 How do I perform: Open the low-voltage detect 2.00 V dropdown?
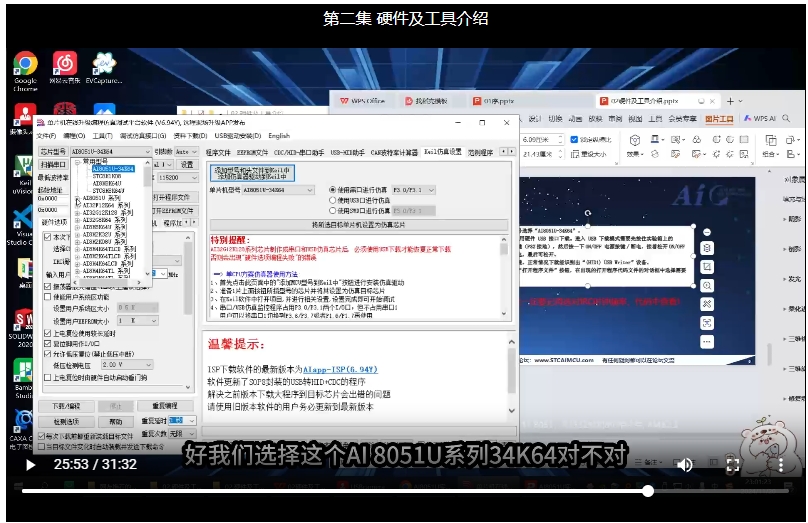tap(127, 365)
